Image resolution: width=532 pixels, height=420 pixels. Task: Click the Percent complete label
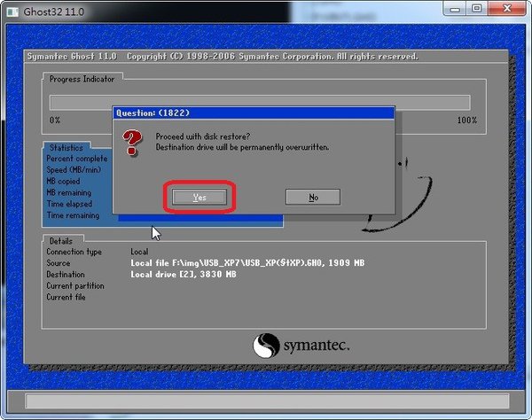[x=77, y=159]
